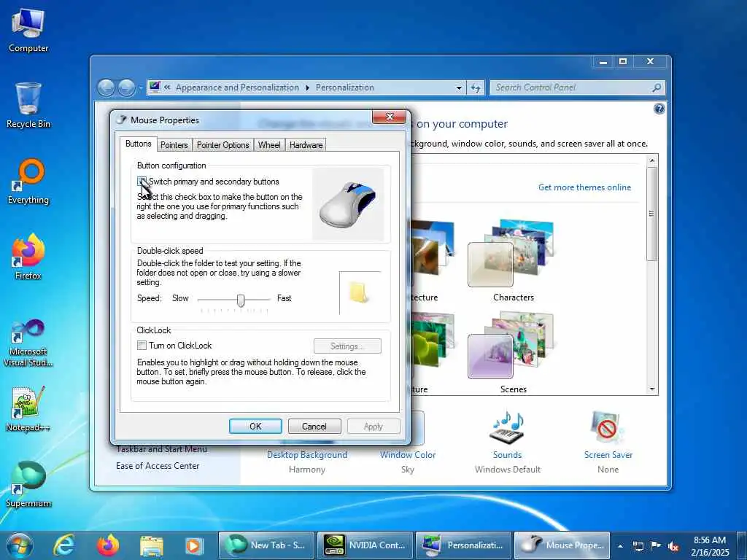Select the Notepad++ desktop shortcut

28,408
